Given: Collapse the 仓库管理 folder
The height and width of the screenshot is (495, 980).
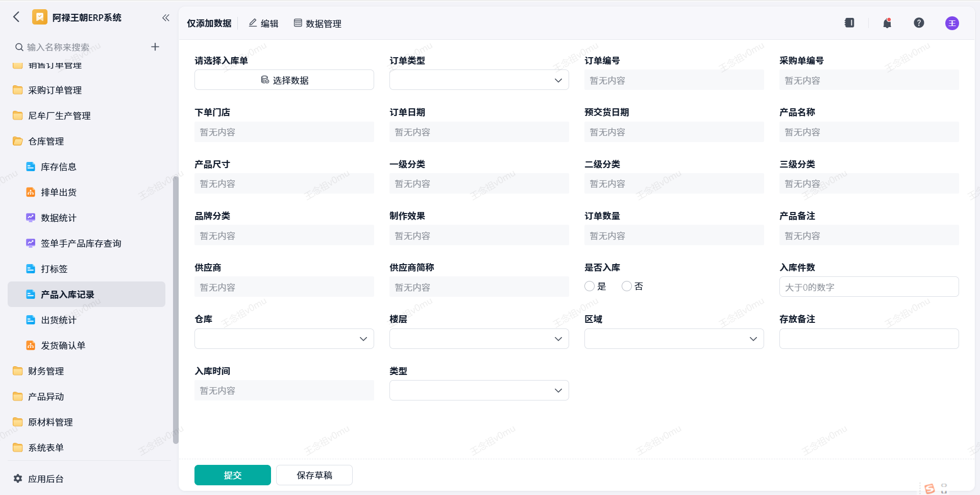Looking at the screenshot, I should click(x=87, y=141).
